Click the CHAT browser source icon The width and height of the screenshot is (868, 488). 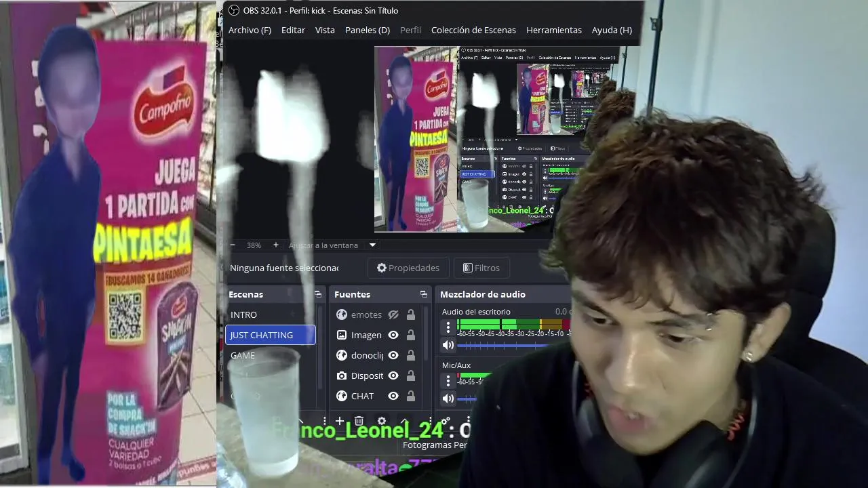342,396
